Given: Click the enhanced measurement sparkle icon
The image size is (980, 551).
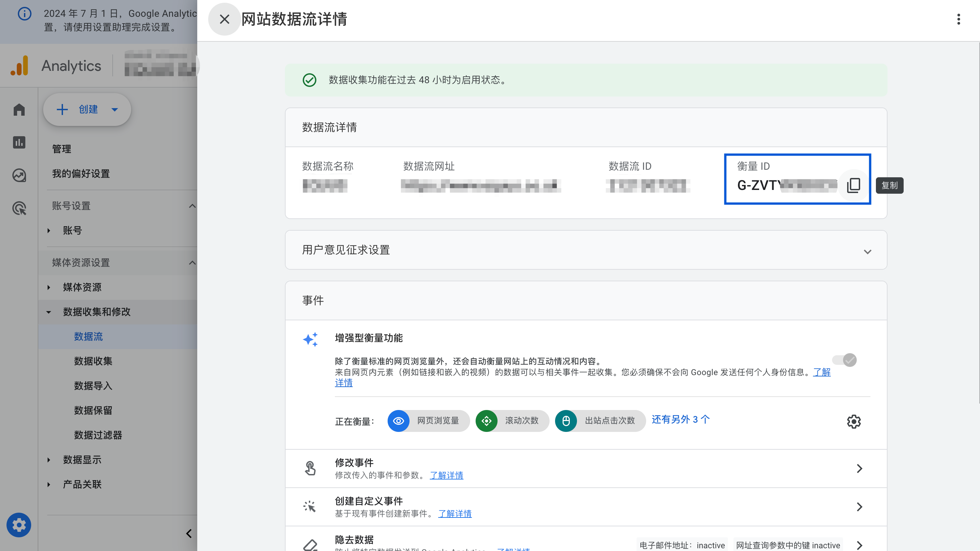Looking at the screenshot, I should (311, 339).
